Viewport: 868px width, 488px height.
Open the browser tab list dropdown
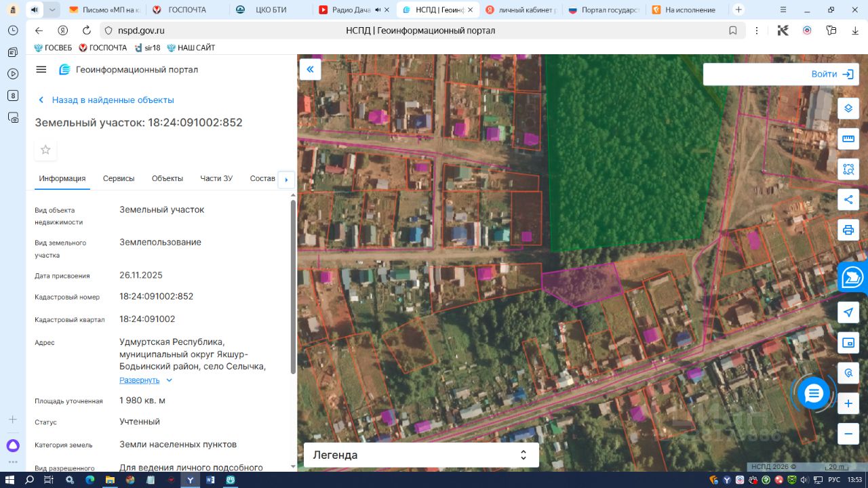53,9
